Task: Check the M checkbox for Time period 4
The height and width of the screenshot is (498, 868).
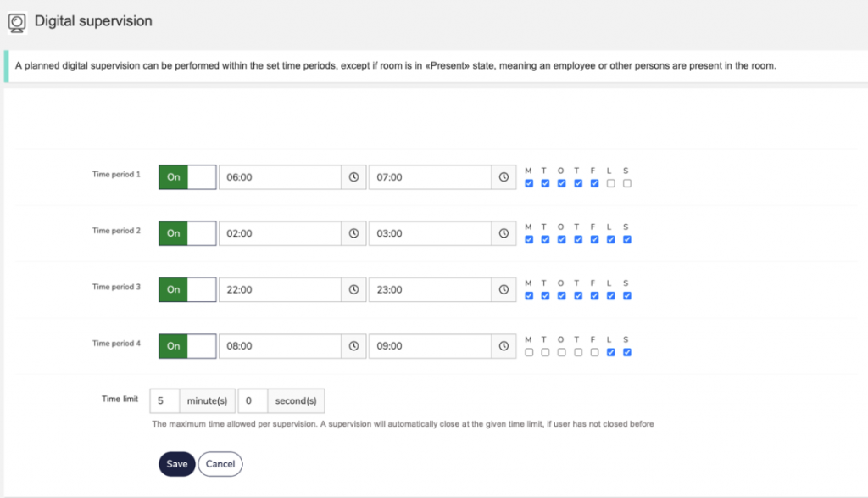Action: [x=529, y=352]
